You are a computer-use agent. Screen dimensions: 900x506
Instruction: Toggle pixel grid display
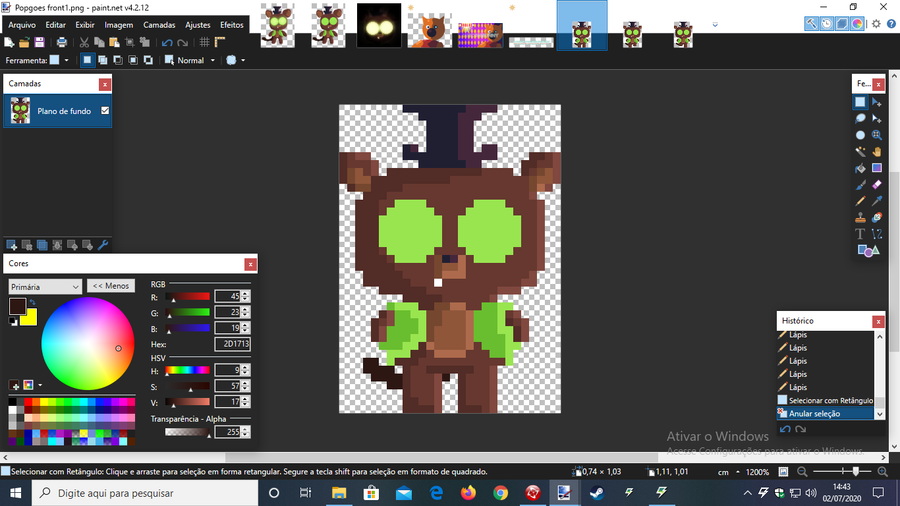coord(204,42)
